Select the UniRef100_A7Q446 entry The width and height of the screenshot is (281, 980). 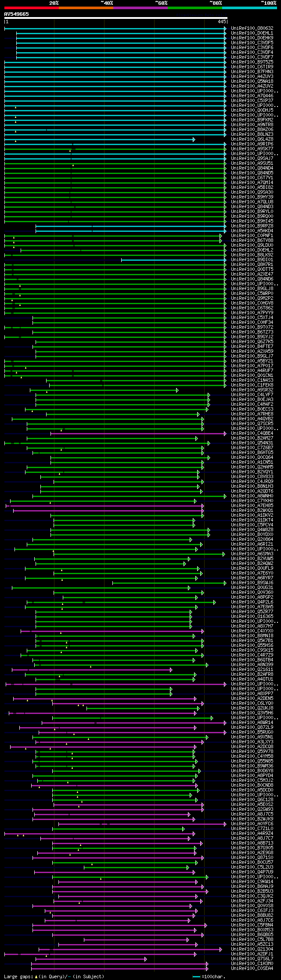pyautogui.click(x=252, y=96)
